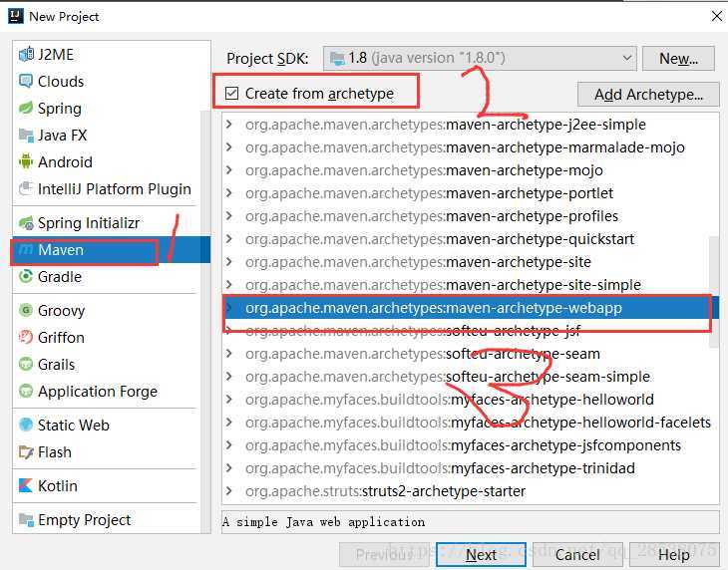Image resolution: width=728 pixels, height=570 pixels.
Task: Expand maven-archetype-profiles chevron
Action: point(229,216)
